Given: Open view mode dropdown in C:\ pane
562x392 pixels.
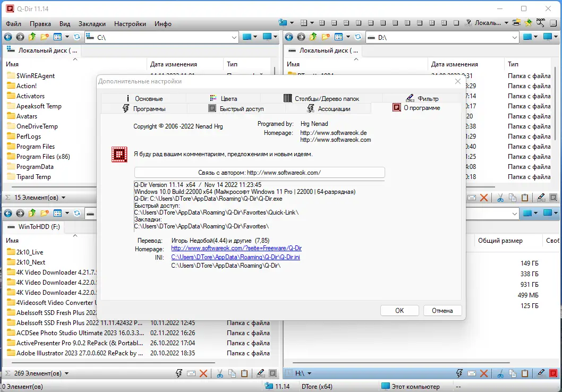Looking at the screenshot, I should 67,37.
